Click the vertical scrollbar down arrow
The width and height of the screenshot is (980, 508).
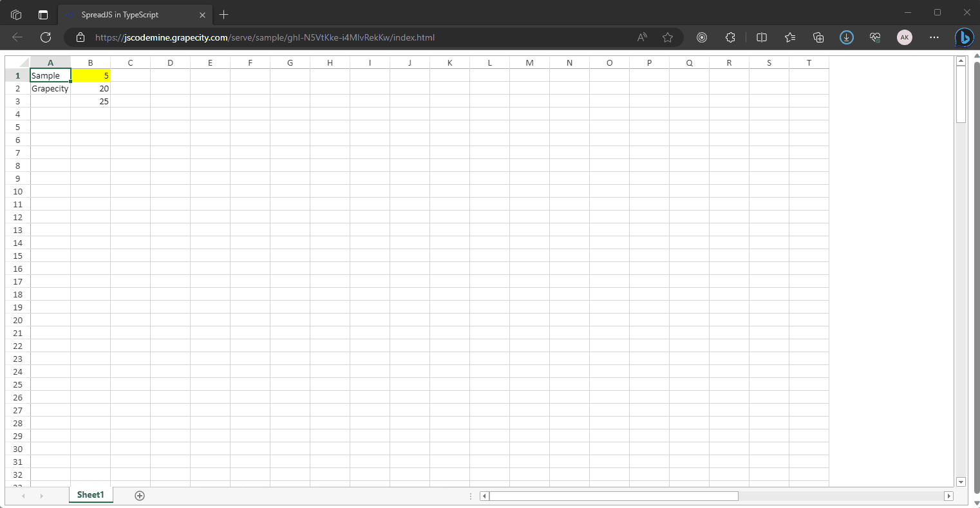(x=961, y=482)
